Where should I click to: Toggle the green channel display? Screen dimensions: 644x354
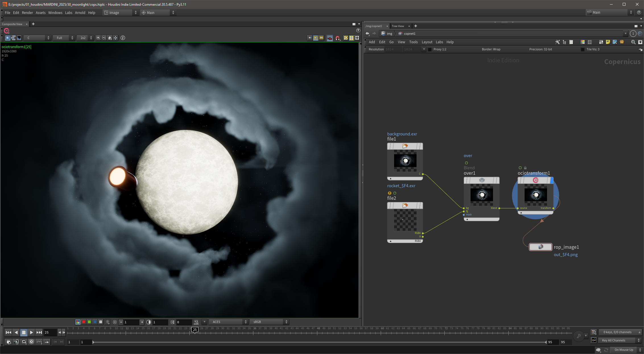(89, 322)
